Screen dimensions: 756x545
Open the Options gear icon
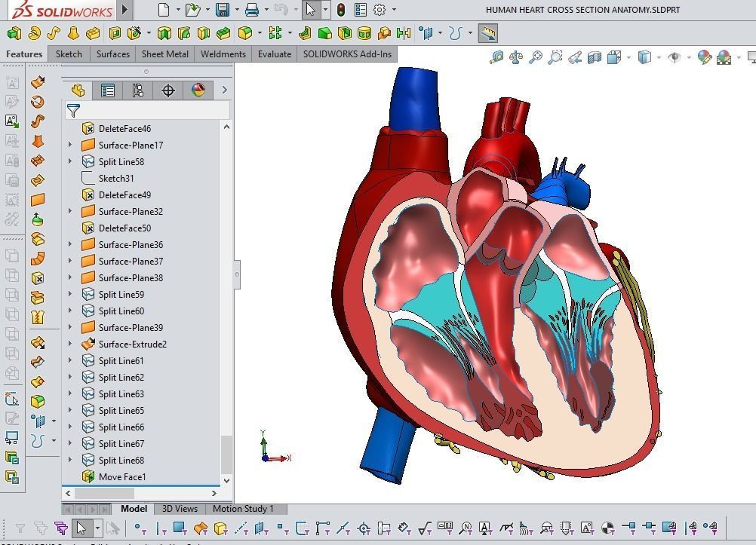pyautogui.click(x=380, y=10)
